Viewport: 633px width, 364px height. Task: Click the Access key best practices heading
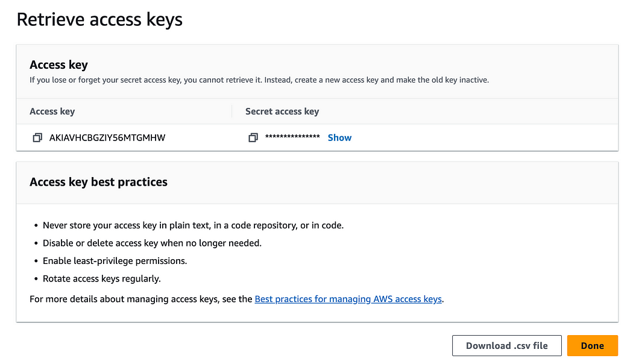[98, 182]
